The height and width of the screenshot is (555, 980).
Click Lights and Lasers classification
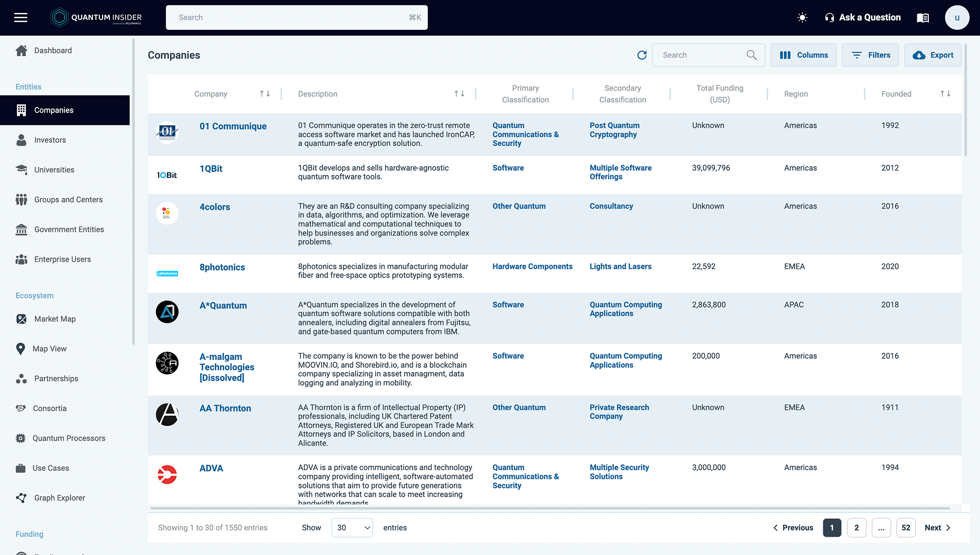tap(620, 267)
